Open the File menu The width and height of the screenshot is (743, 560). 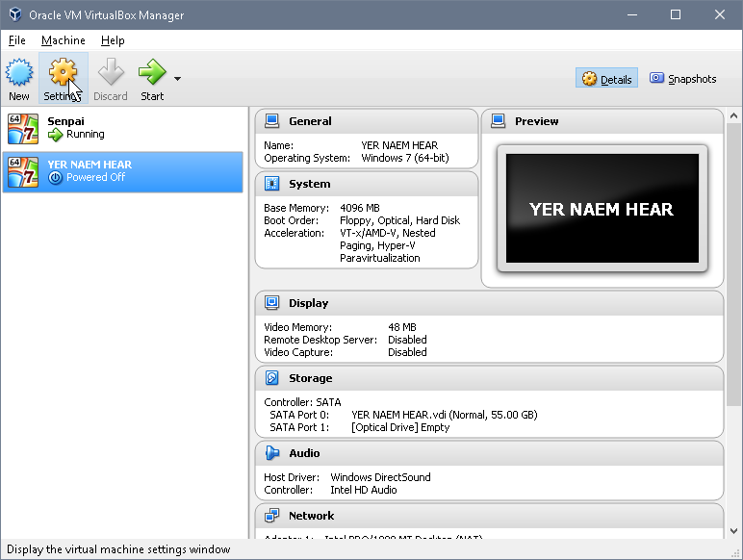click(x=17, y=40)
